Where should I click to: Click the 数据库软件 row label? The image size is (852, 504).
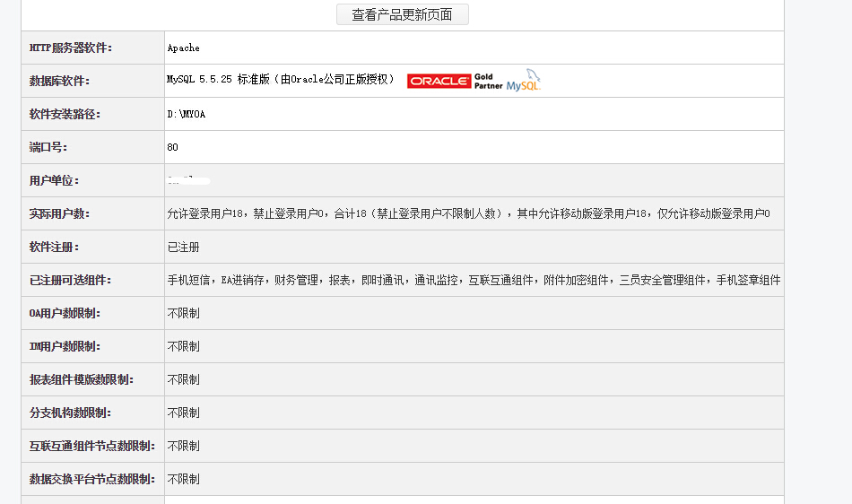59,81
